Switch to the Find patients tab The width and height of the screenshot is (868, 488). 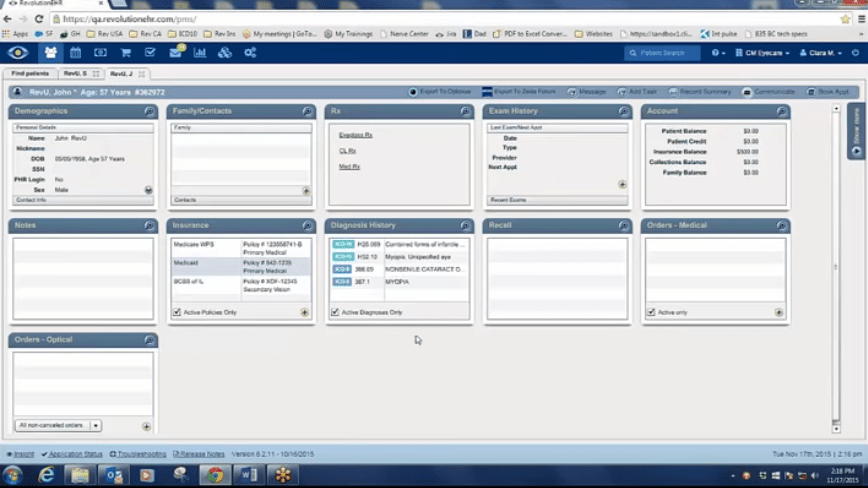pos(29,74)
